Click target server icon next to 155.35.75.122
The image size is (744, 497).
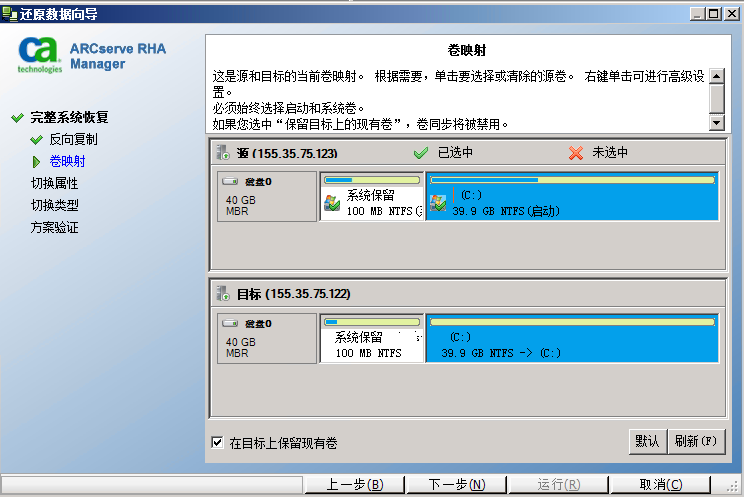pos(223,293)
